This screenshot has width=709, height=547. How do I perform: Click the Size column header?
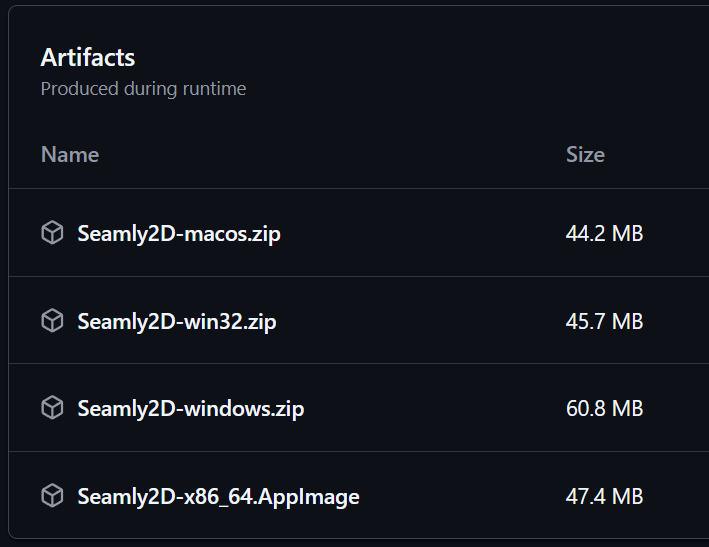click(585, 155)
